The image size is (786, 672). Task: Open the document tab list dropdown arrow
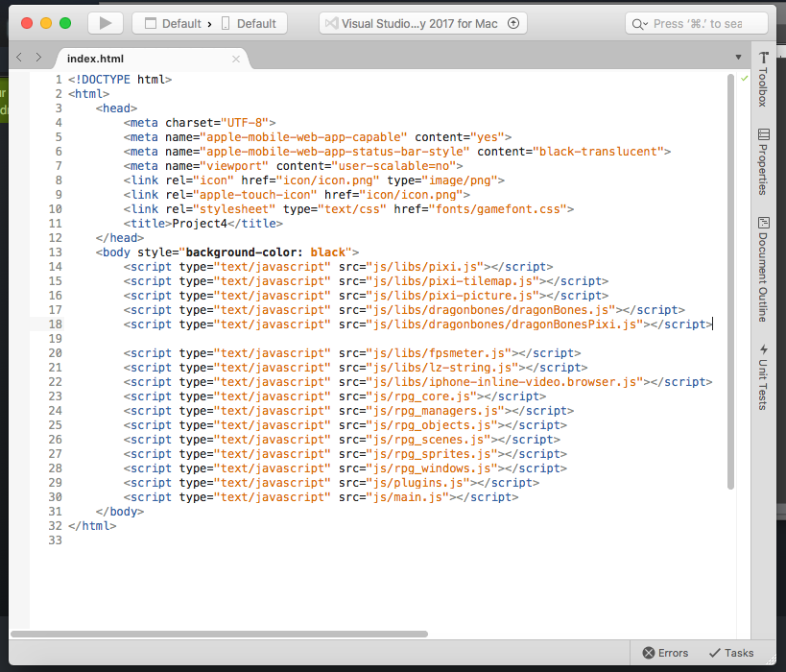click(x=738, y=58)
